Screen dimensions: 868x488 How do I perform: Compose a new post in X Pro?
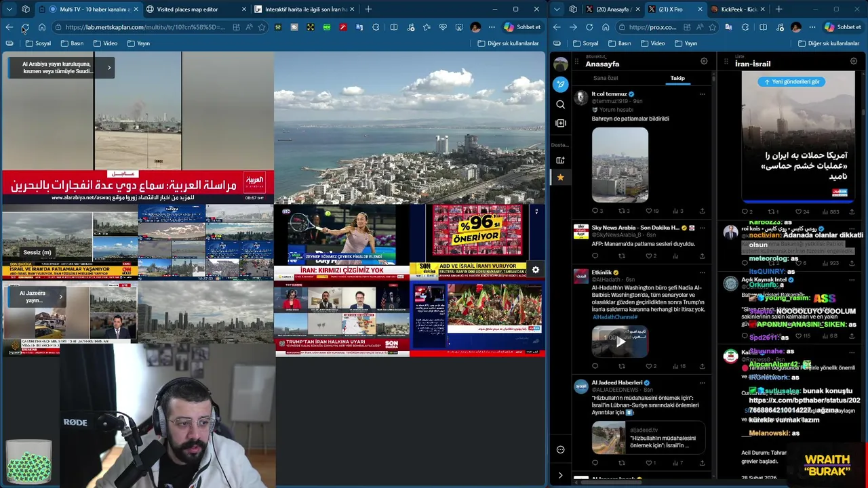560,84
